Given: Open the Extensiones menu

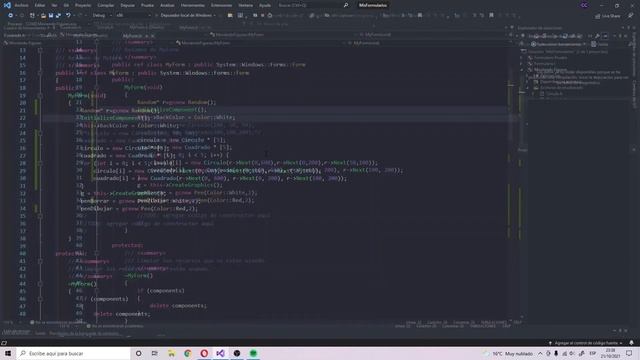Looking at the screenshot, I should [x=221, y=5].
